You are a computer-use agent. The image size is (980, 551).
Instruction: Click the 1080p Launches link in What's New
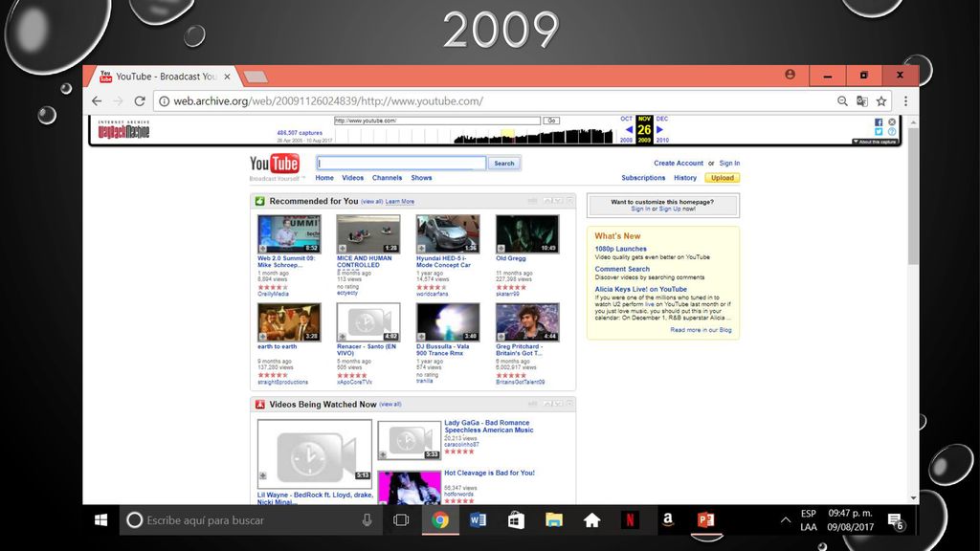coord(620,249)
